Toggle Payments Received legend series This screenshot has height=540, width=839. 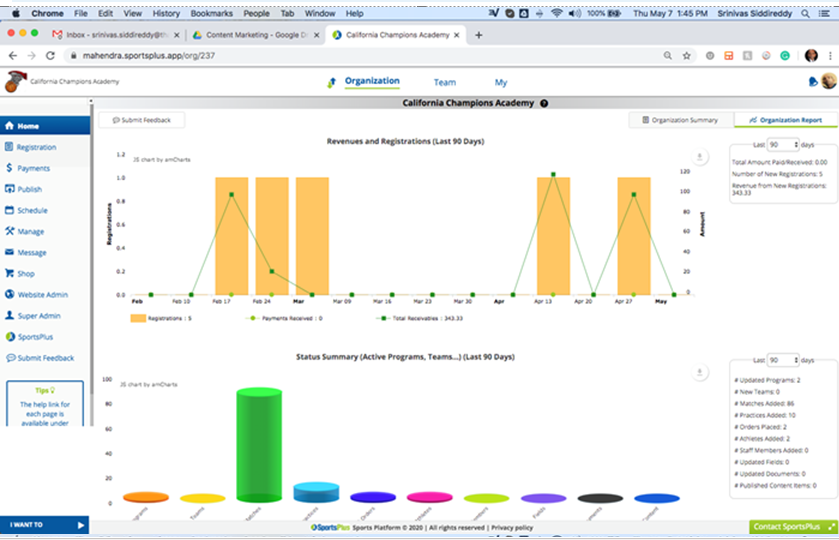pos(284,318)
